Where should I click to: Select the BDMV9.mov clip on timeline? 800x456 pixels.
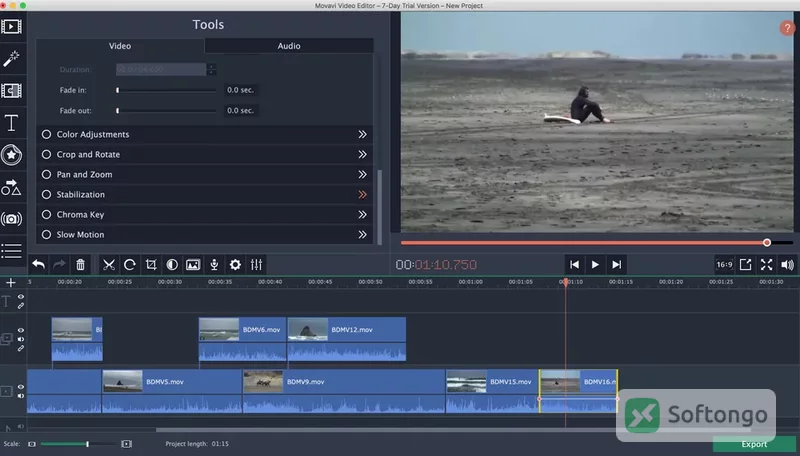(x=344, y=391)
